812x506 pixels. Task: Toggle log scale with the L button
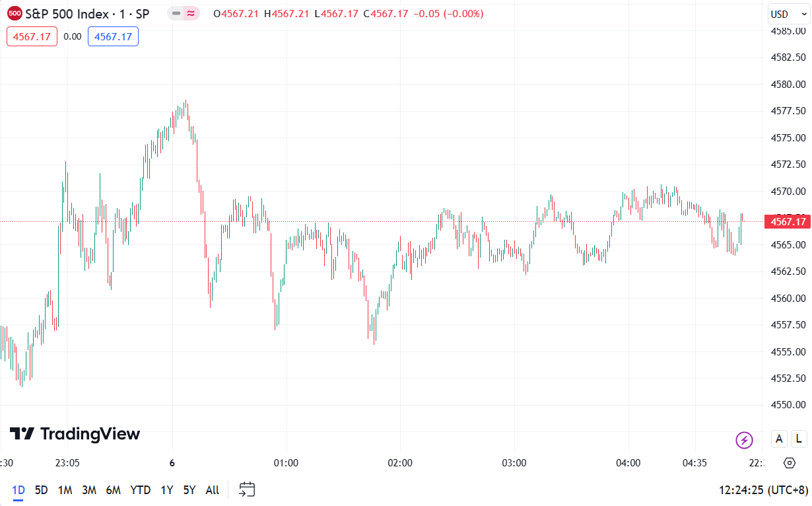coord(799,439)
